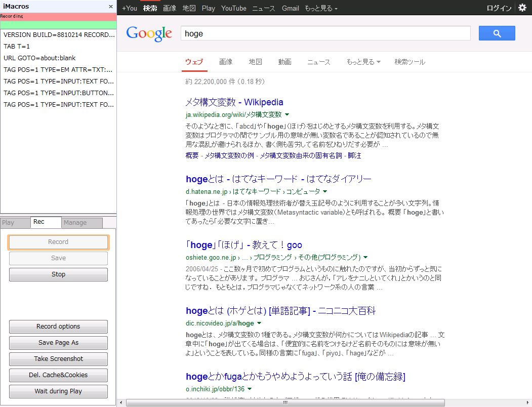This screenshot has width=532, height=407.
Task: Open the もっと見る dropdown in search tabs
Action: tap(363, 62)
